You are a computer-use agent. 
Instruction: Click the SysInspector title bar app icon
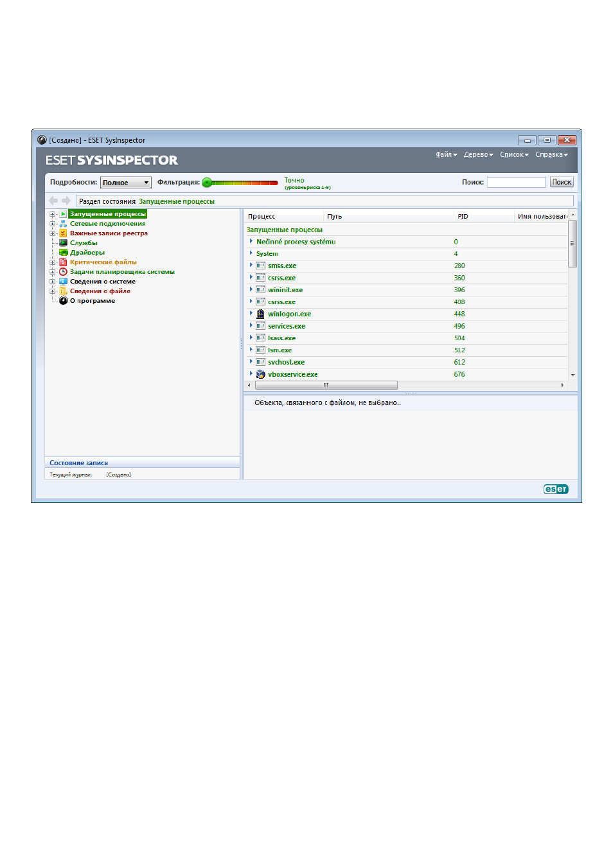(42, 140)
